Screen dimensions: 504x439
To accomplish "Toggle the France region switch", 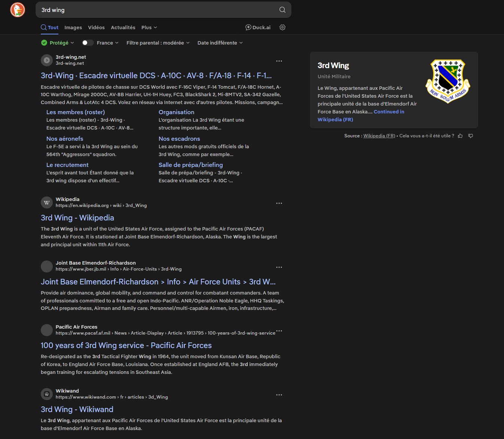I will (x=88, y=43).
